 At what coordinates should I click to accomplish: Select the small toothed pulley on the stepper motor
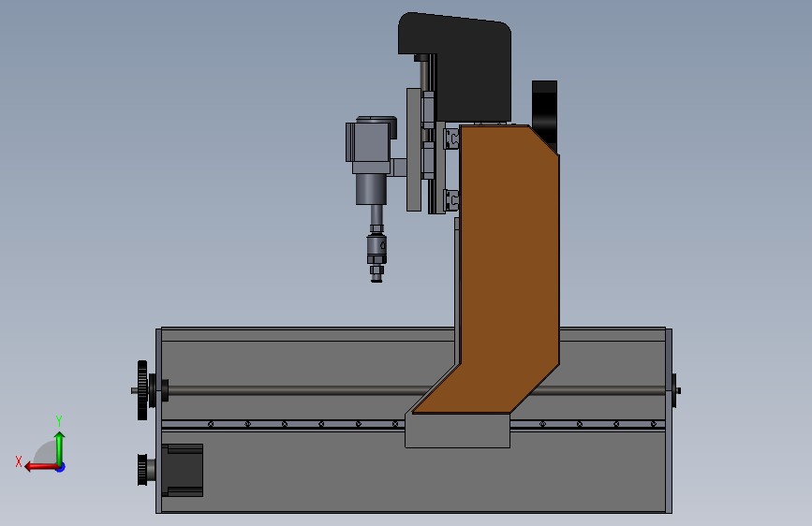142,470
